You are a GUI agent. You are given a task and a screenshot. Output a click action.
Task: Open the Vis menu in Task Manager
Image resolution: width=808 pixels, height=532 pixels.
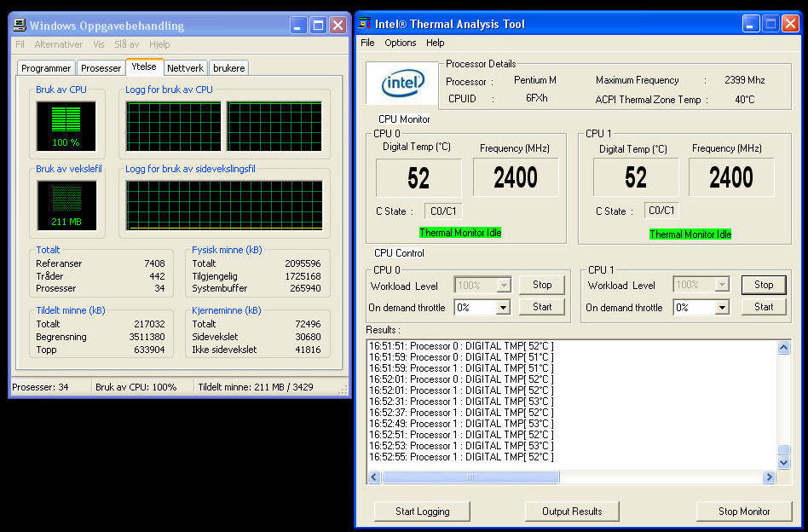pos(98,44)
